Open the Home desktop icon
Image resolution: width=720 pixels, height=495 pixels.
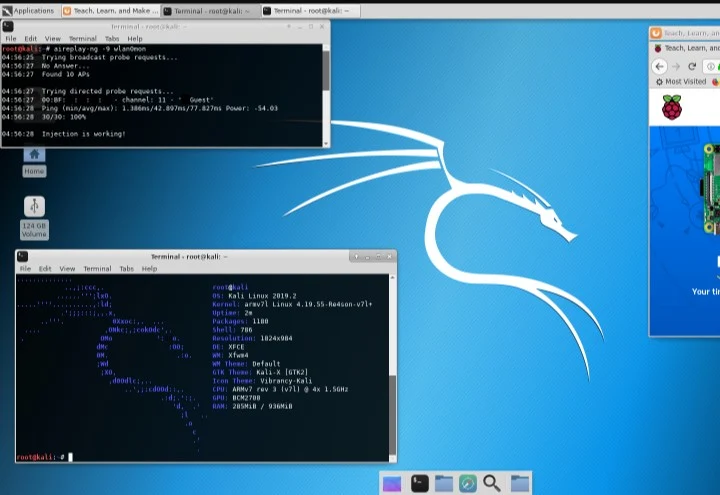pos(34,162)
